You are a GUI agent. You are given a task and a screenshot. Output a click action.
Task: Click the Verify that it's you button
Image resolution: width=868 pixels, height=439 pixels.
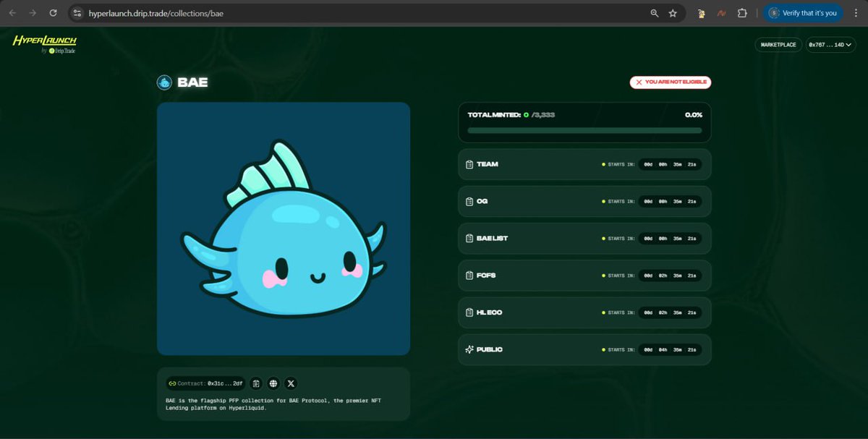[803, 13]
